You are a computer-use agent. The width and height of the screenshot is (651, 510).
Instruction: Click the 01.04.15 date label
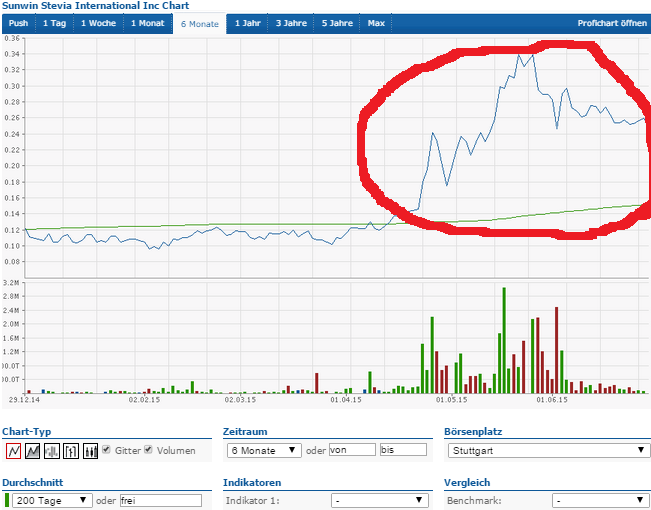[x=346, y=400]
